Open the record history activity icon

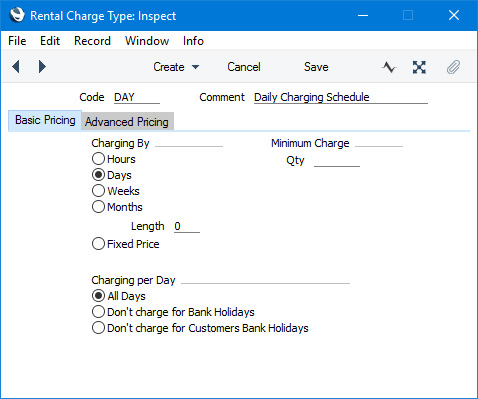coord(389,67)
